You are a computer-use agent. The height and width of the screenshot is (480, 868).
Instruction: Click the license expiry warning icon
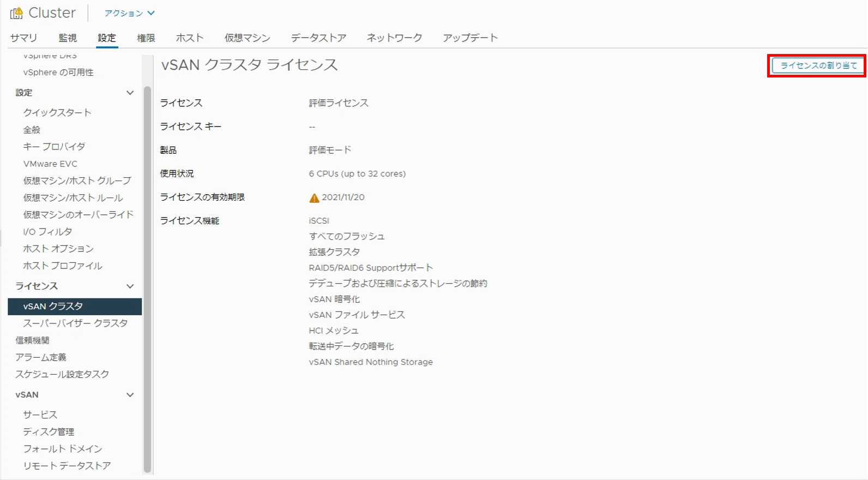[314, 197]
